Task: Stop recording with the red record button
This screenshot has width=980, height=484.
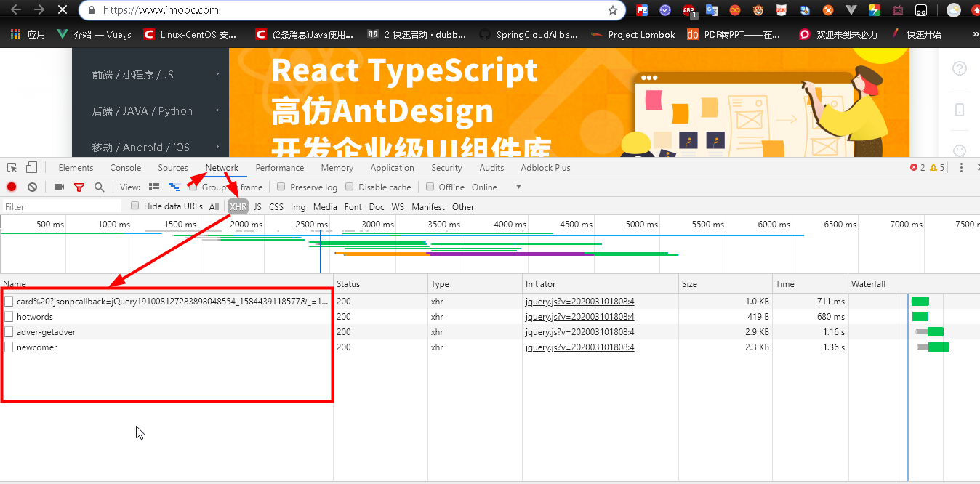Action: tap(9, 187)
